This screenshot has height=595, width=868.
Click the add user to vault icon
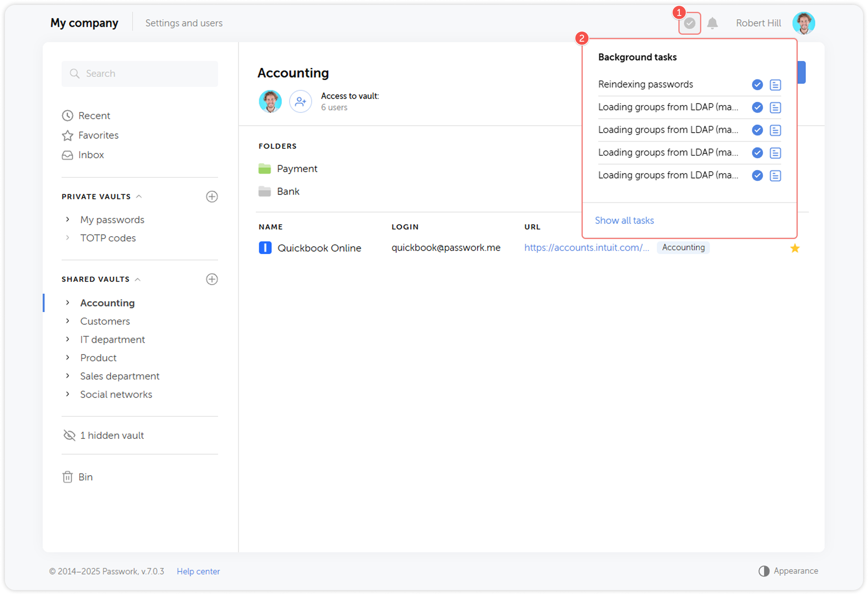pyautogui.click(x=300, y=101)
